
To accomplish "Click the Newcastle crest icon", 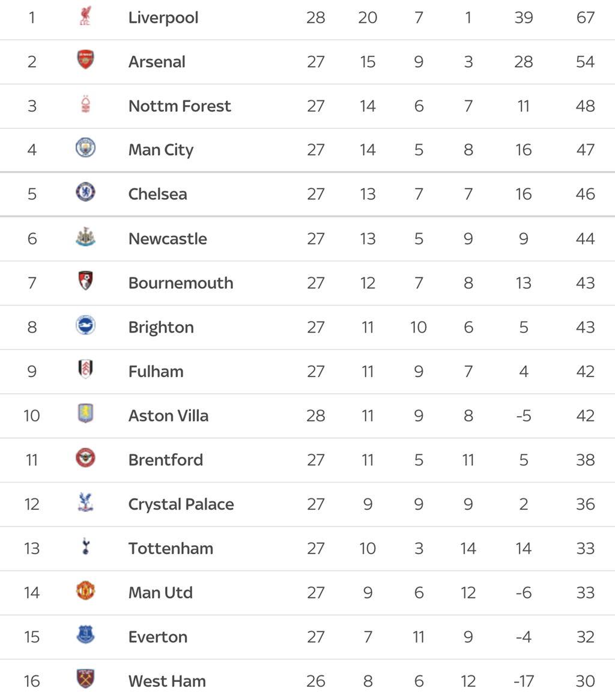I will [85, 237].
